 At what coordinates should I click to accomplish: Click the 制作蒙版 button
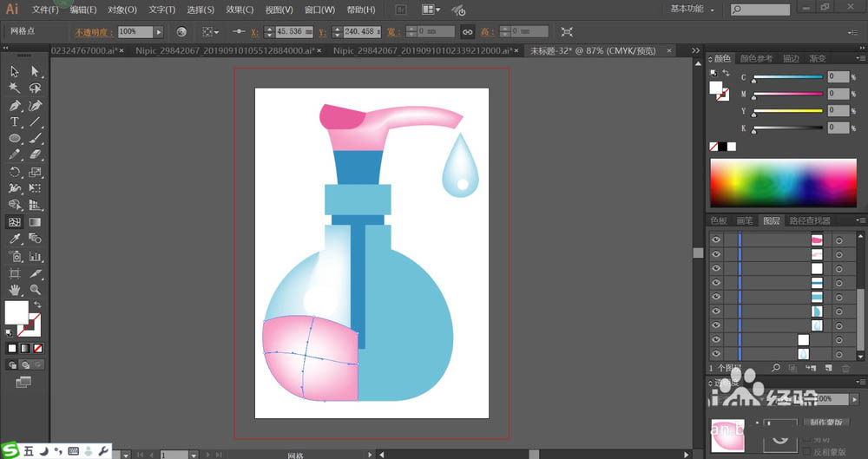[x=826, y=422]
